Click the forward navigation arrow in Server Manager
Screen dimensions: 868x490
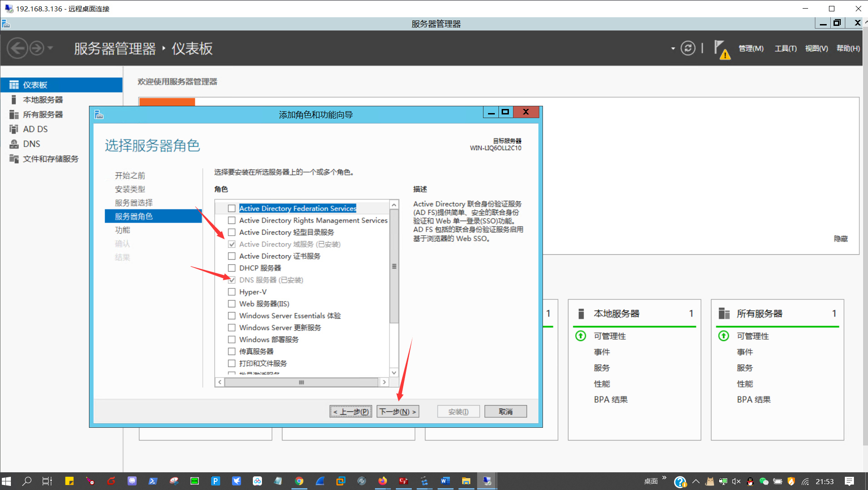(x=37, y=48)
